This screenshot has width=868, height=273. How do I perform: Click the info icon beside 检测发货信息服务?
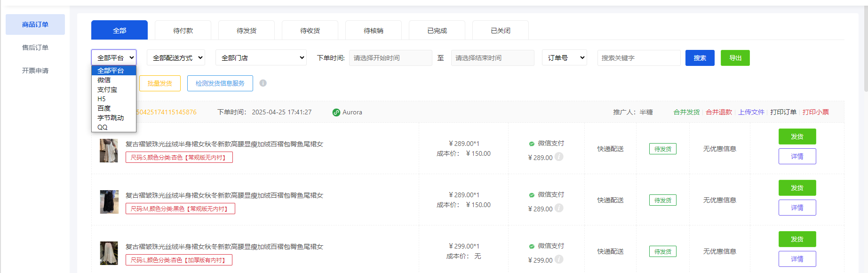click(263, 83)
